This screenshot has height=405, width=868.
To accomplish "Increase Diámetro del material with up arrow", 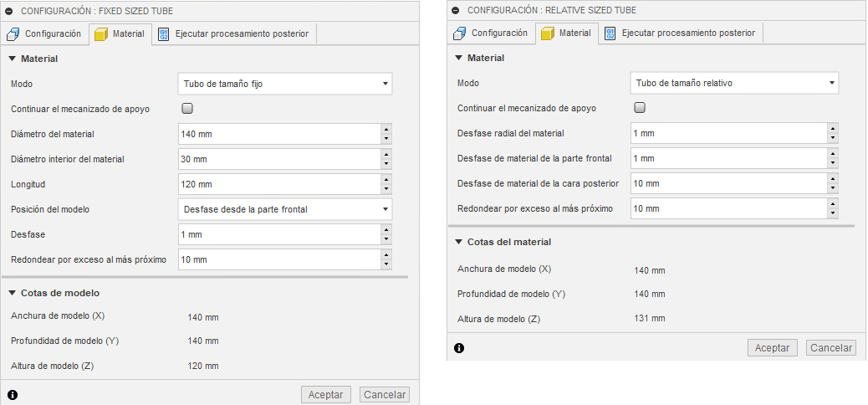I will (x=385, y=130).
